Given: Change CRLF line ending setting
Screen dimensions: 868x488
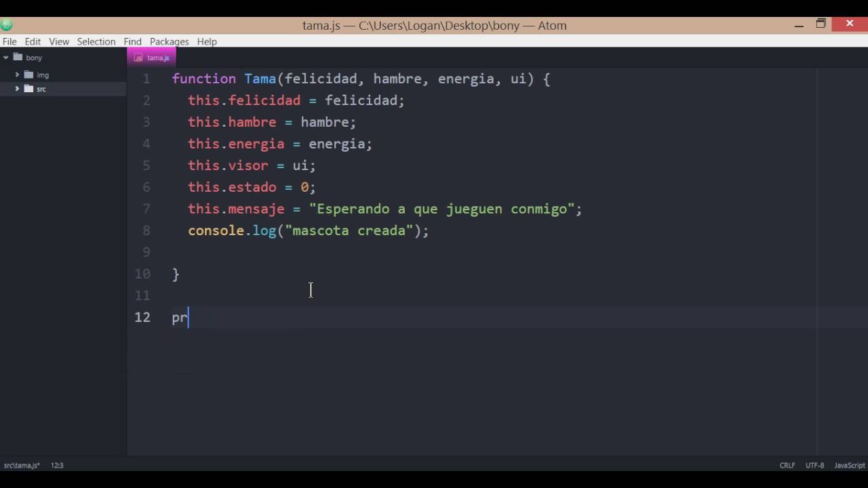Looking at the screenshot, I should 787,466.
